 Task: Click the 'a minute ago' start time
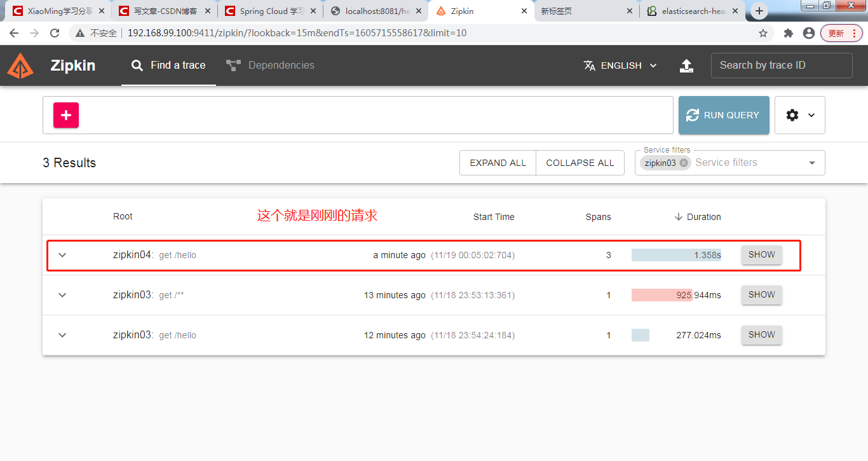point(399,255)
